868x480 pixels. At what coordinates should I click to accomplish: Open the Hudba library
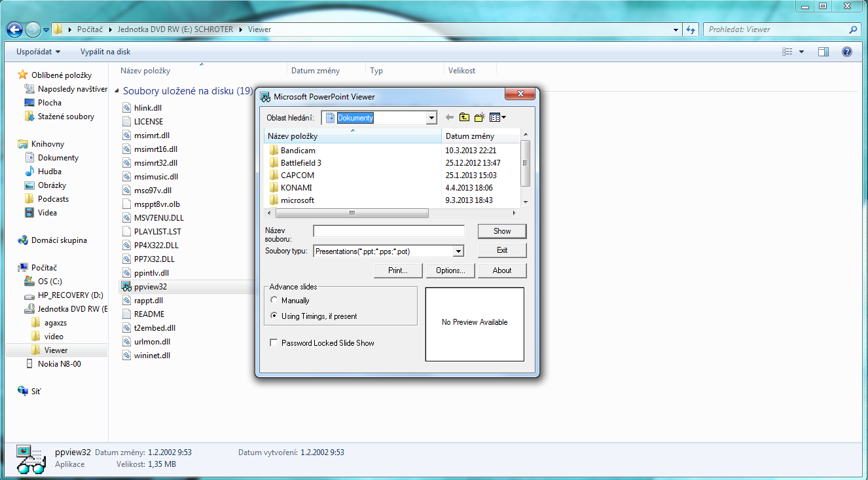(x=43, y=172)
